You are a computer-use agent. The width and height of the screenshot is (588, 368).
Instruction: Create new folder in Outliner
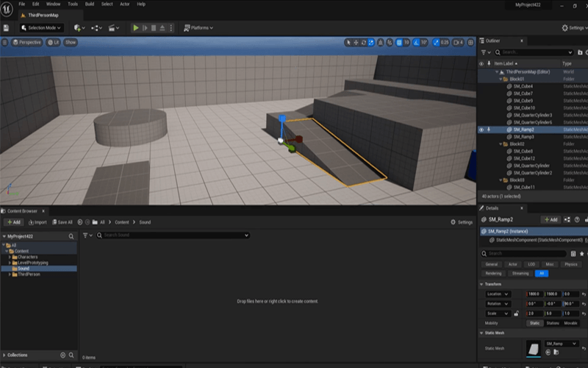[x=580, y=52]
